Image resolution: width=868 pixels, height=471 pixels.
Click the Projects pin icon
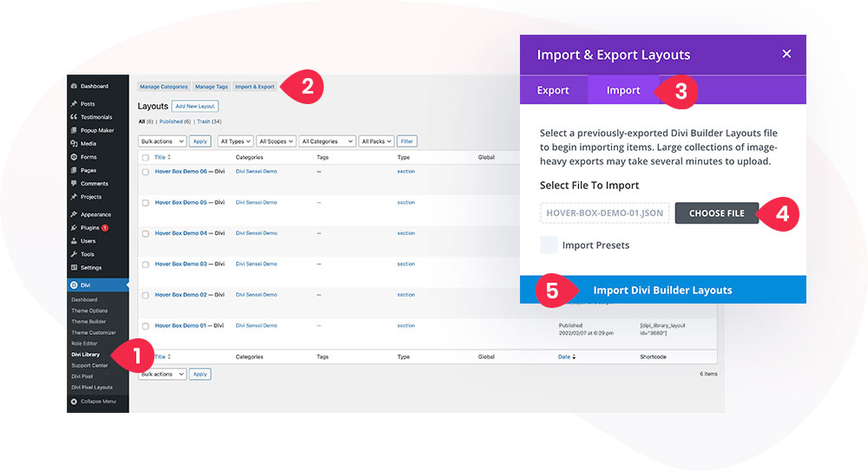pos(74,197)
